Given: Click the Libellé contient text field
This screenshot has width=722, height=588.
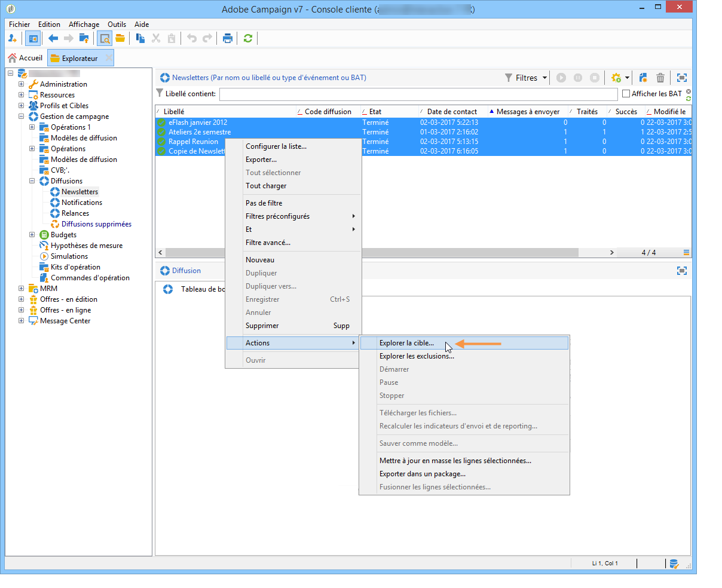Looking at the screenshot, I should tap(418, 94).
